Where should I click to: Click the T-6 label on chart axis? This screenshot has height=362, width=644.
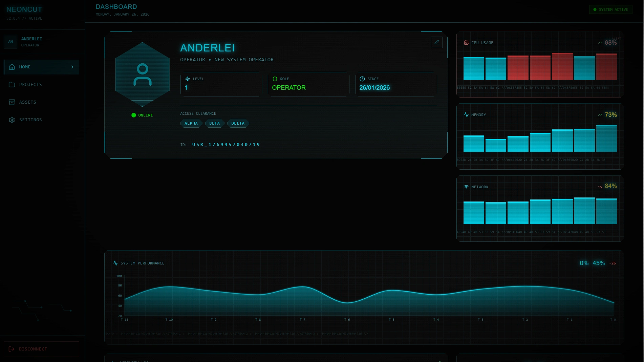click(347, 320)
